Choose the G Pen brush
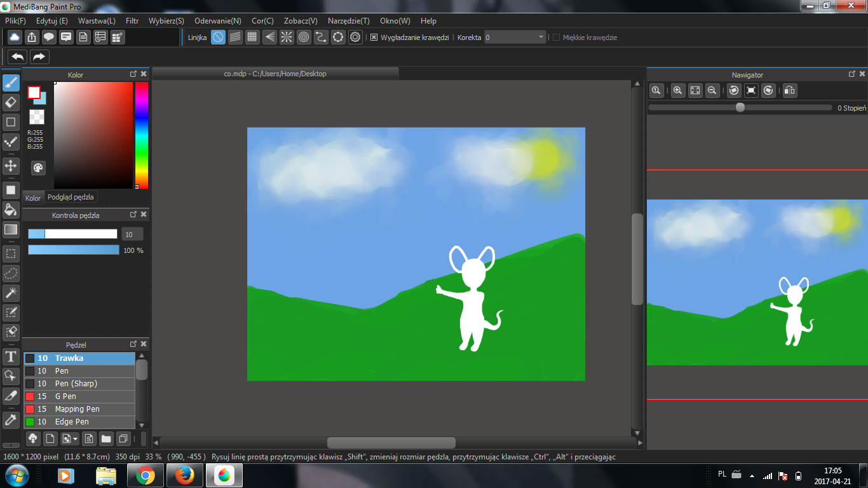Viewport: 868px width, 488px height. pos(79,396)
